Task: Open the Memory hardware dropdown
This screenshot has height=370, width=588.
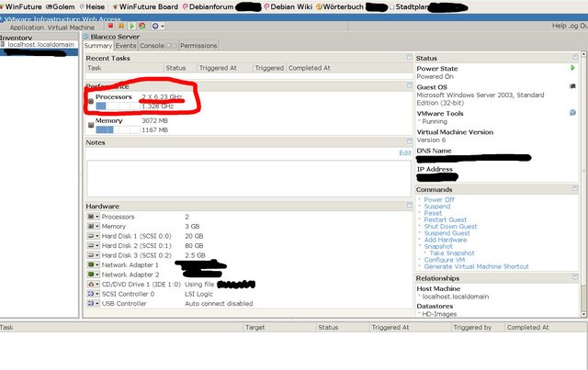Action: click(93, 227)
